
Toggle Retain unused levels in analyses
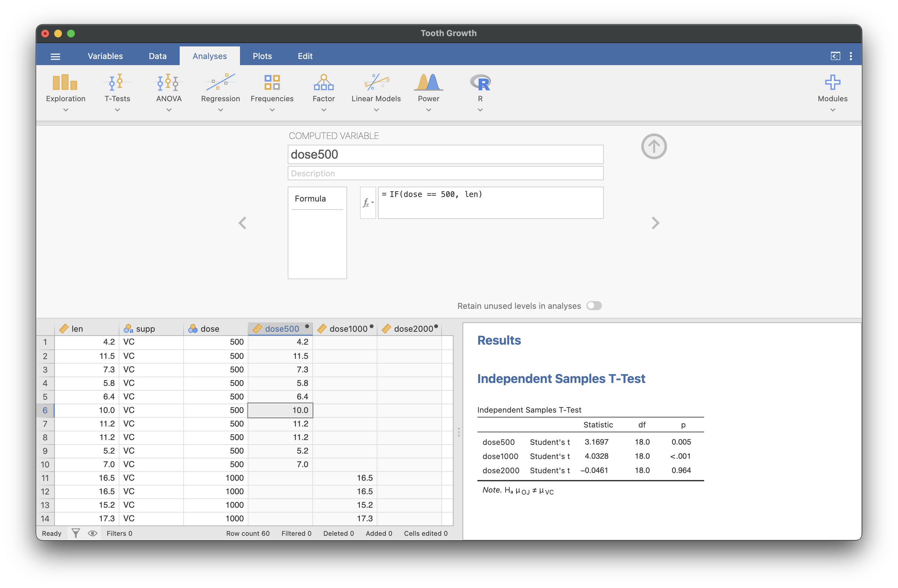click(x=594, y=306)
